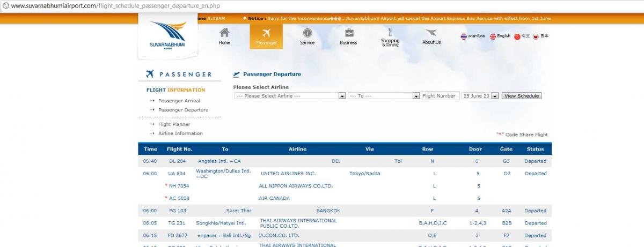Click the Notice ticker message
This screenshot has width=644, height=247.
pyautogui.click(x=399, y=18)
